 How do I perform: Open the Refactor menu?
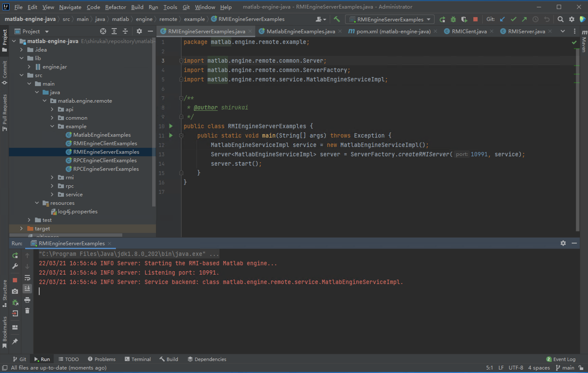tap(115, 7)
